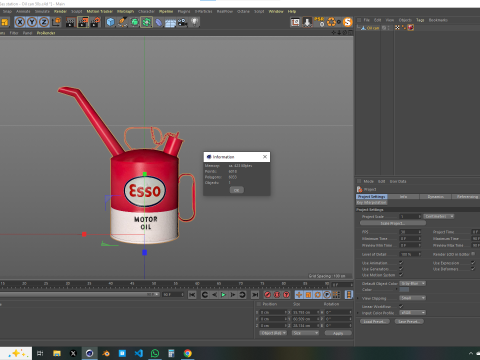Image resolution: width=480 pixels, height=360 pixels.
Task: Toggle the Y-axis lock
Action: pyautogui.click(x=32, y=22)
